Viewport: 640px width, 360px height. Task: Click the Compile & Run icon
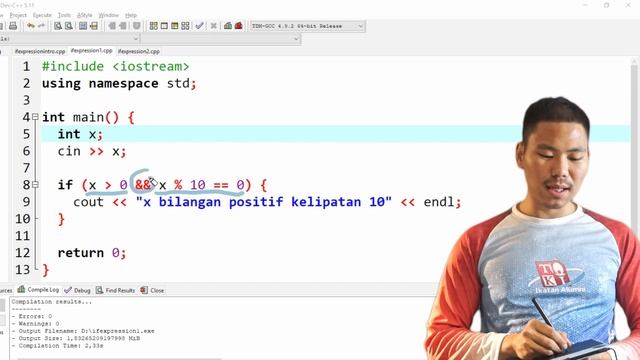(x=175, y=26)
